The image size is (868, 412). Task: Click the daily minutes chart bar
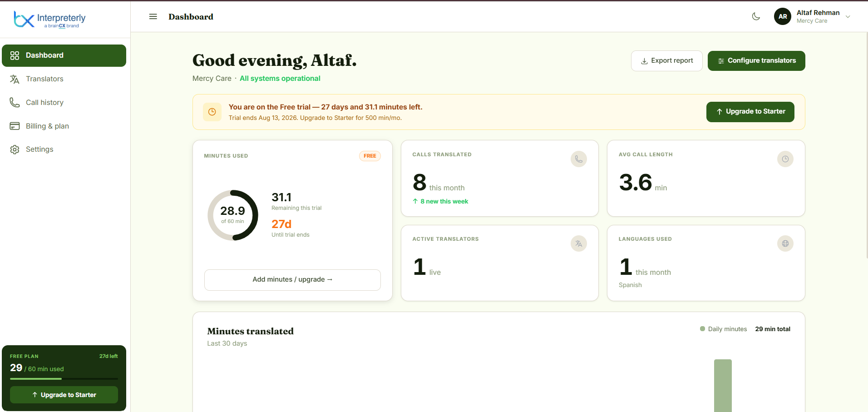coord(723,386)
